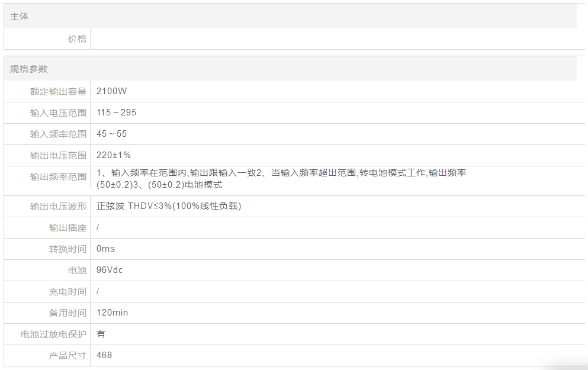588x370 pixels.
Task: Select the 115~295 voltage value
Action: pos(116,112)
